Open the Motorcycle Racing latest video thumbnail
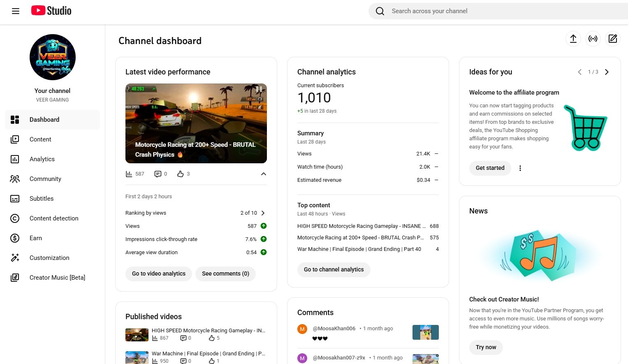628x364 pixels. coord(196,123)
